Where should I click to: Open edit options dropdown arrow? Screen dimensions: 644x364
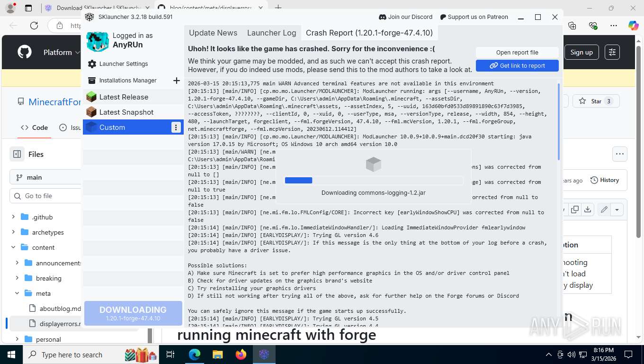click(617, 209)
